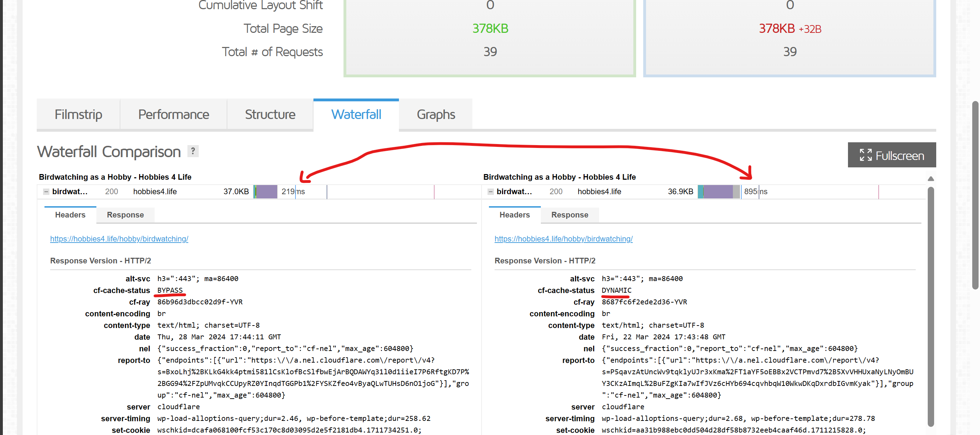Click the waterfall panel vertical scrollbar
980x435 pixels.
point(931,304)
